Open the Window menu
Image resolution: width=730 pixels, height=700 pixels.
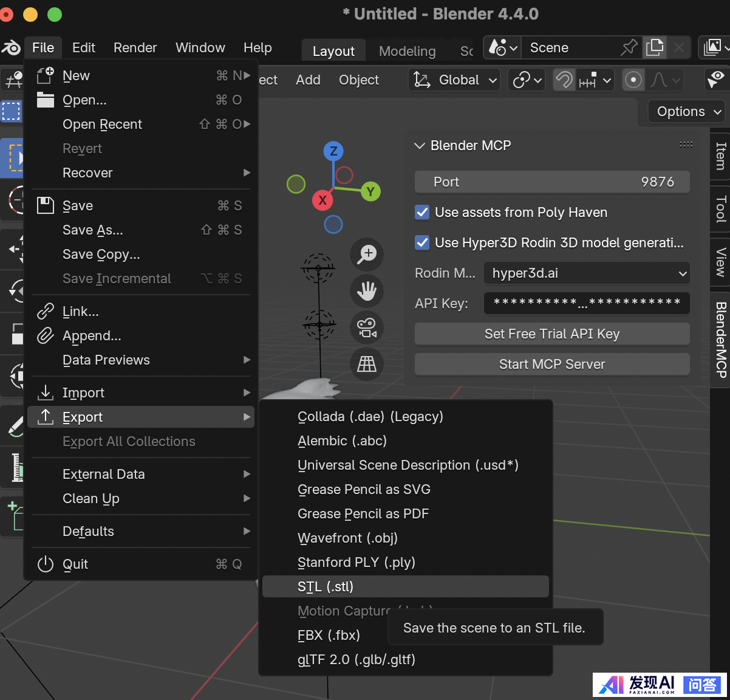tap(200, 47)
